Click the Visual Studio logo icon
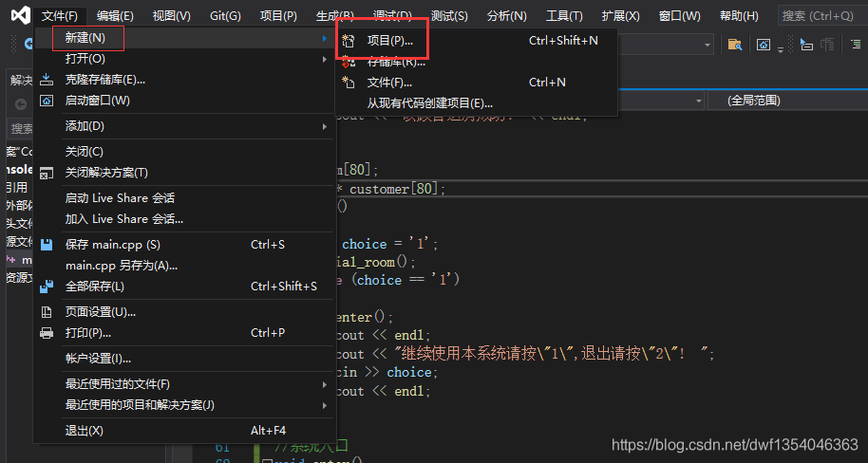The width and height of the screenshot is (868, 463). [20, 15]
